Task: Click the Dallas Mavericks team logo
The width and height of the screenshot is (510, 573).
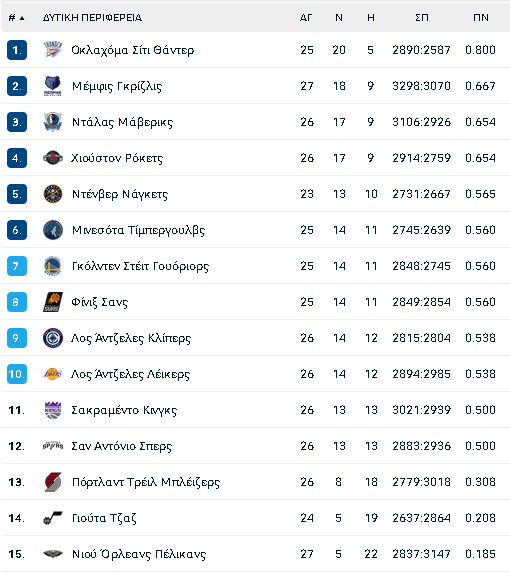Action: (x=53, y=122)
